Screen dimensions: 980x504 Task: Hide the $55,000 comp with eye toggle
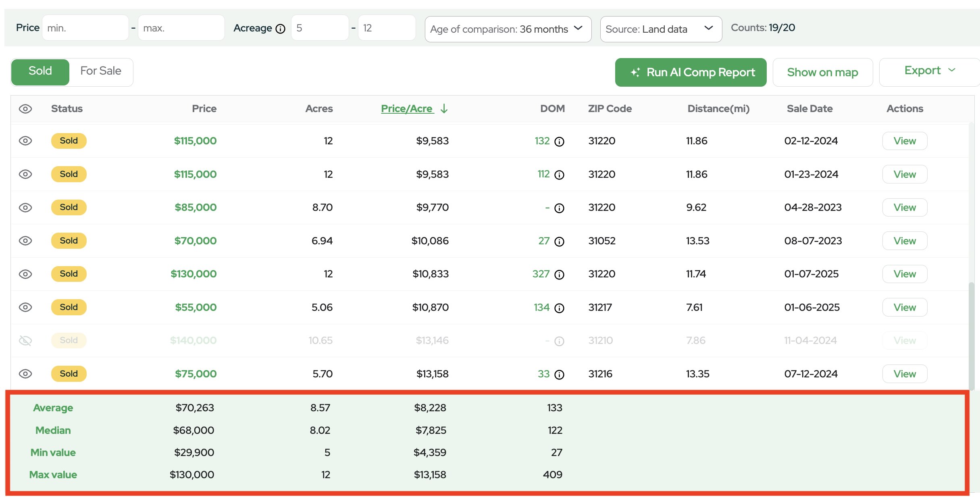25,307
